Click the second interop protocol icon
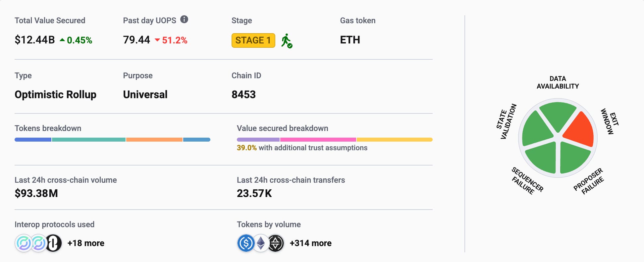 click(x=38, y=243)
